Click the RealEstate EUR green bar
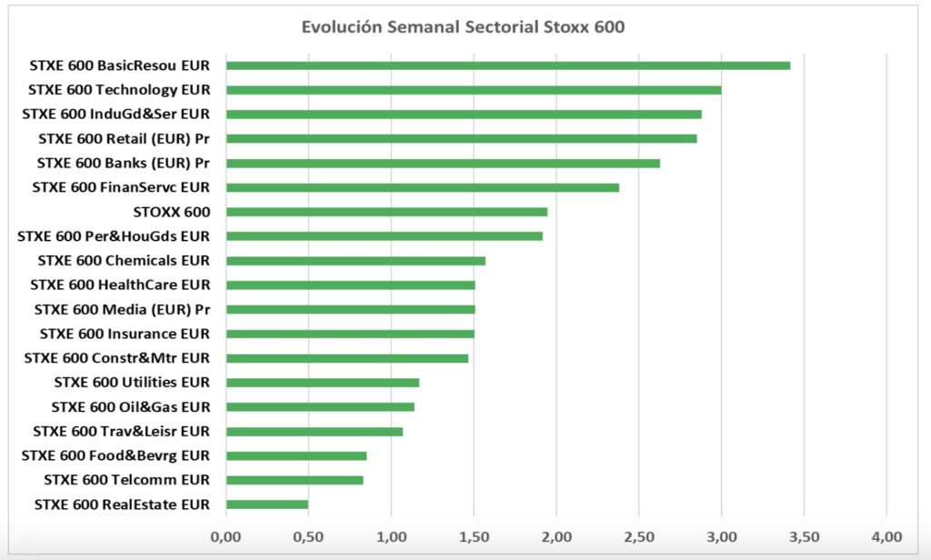931x560 pixels. 266,505
